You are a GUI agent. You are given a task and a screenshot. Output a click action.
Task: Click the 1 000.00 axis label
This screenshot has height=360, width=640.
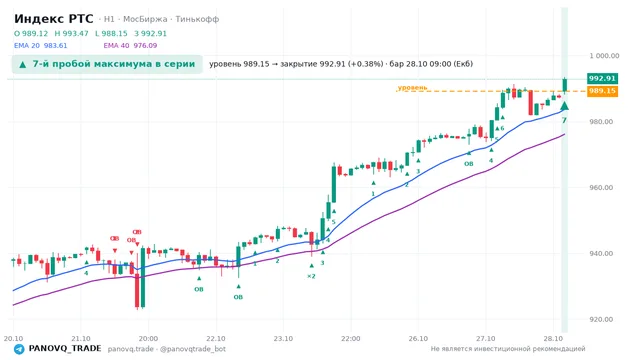(x=604, y=56)
